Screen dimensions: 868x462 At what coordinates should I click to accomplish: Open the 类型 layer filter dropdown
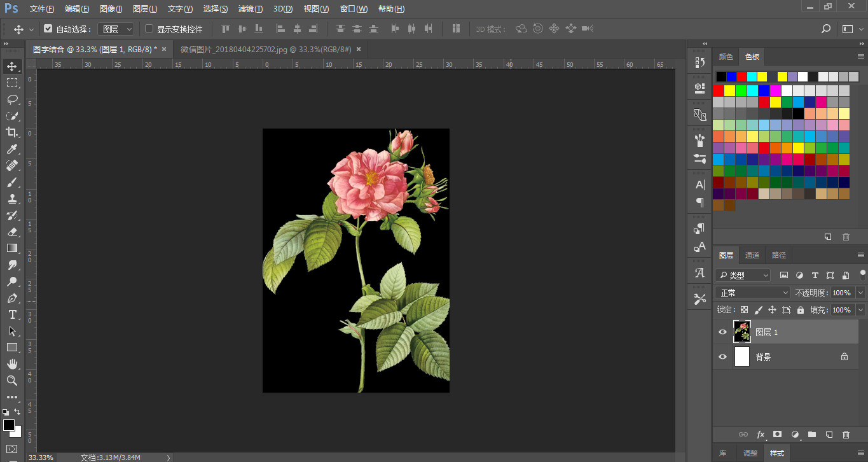pyautogui.click(x=743, y=276)
